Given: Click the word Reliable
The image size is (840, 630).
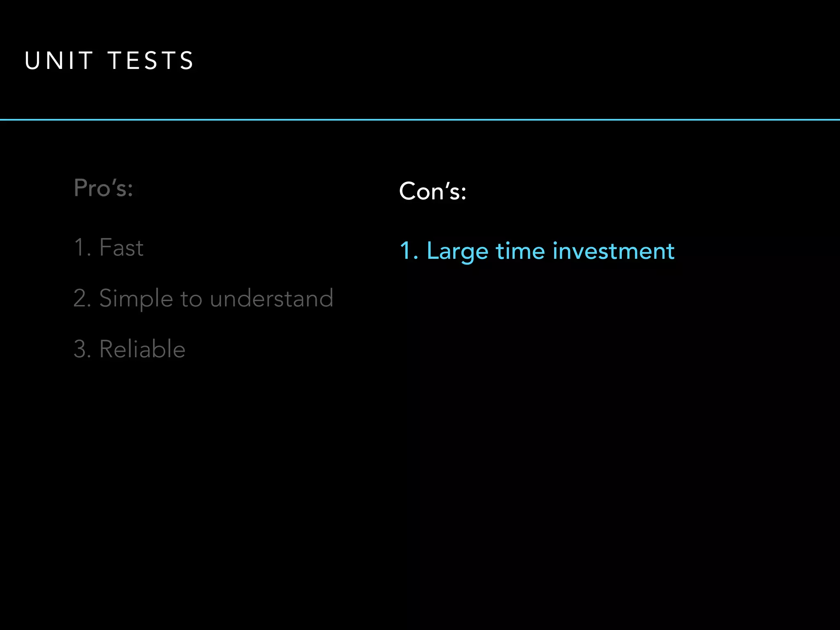Looking at the screenshot, I should click(142, 349).
